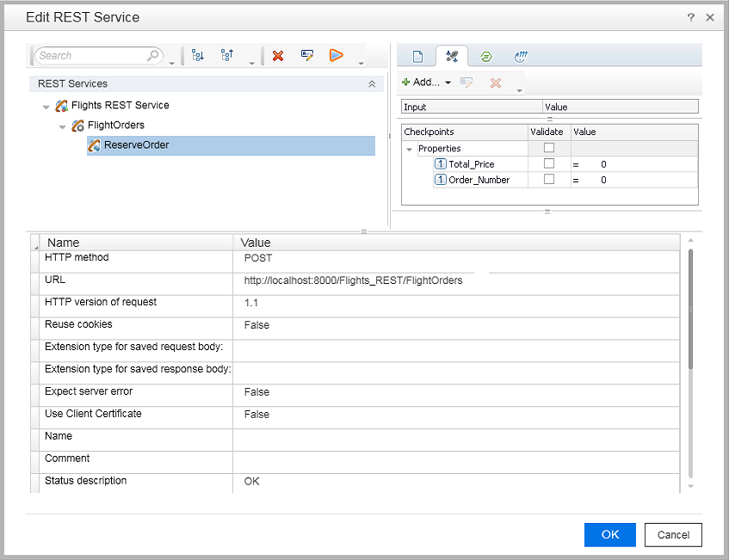
Task: Open the Add... dropdown menu
Action: point(427,83)
